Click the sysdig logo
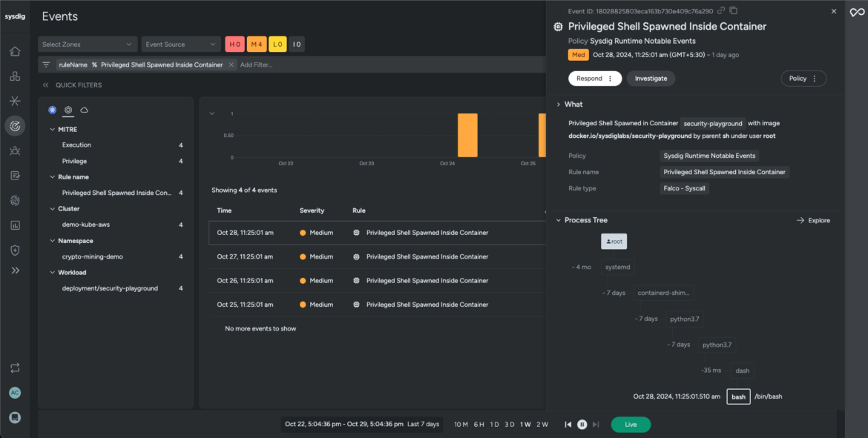Image resolution: width=868 pixels, height=438 pixels. click(x=15, y=16)
